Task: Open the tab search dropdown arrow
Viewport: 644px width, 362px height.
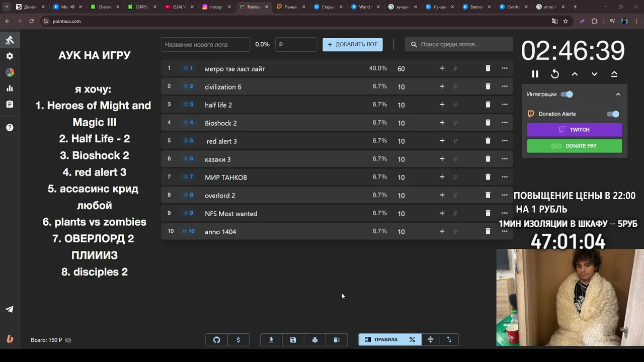Action: [7, 7]
